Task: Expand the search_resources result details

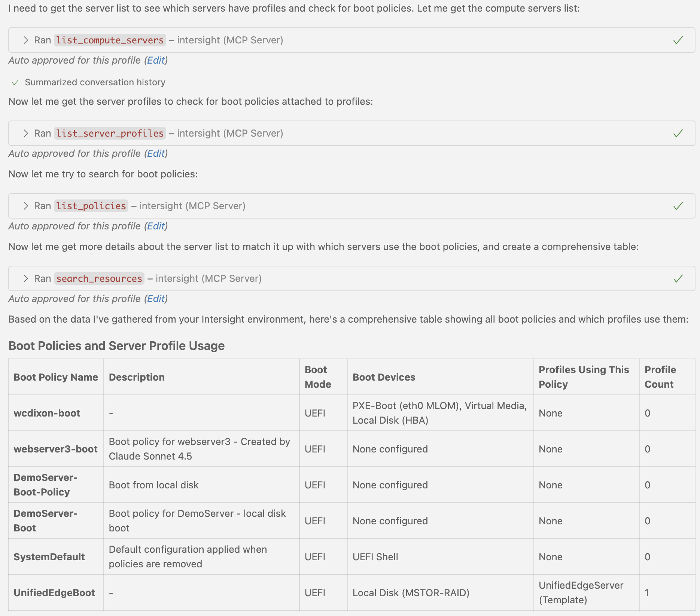Action: tap(26, 278)
